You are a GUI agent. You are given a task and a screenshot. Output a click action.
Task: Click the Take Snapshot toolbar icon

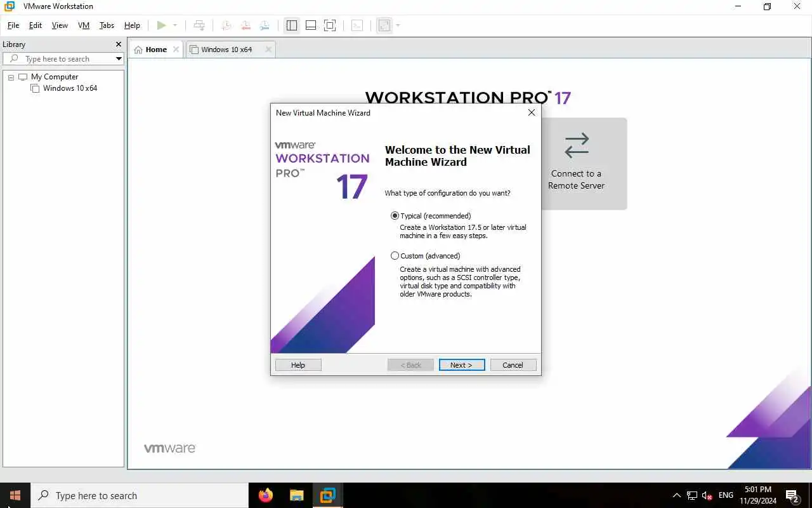226,25
